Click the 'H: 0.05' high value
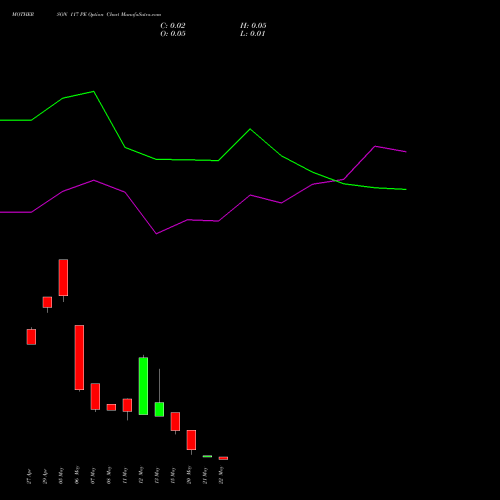500x500 pixels. coord(253,26)
